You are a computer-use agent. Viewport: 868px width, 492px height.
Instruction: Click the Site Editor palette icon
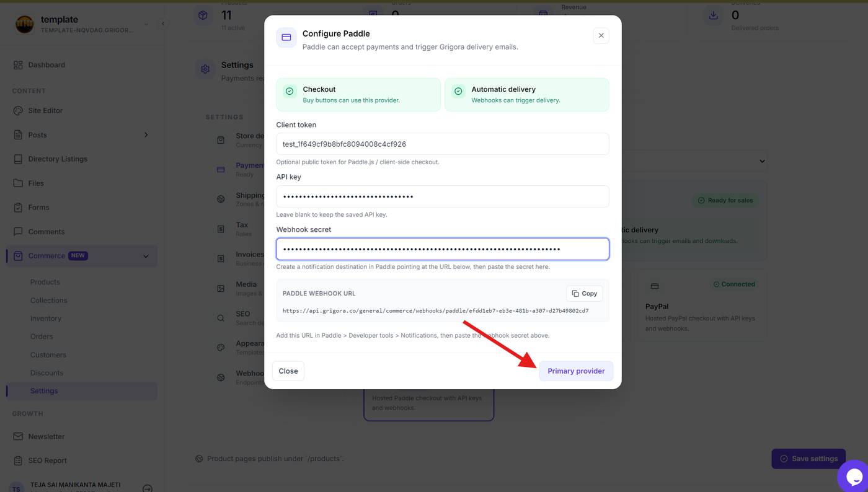pos(18,110)
